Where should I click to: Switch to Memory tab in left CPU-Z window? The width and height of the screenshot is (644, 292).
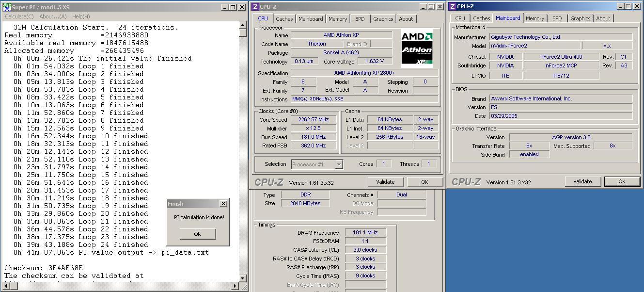(338, 19)
